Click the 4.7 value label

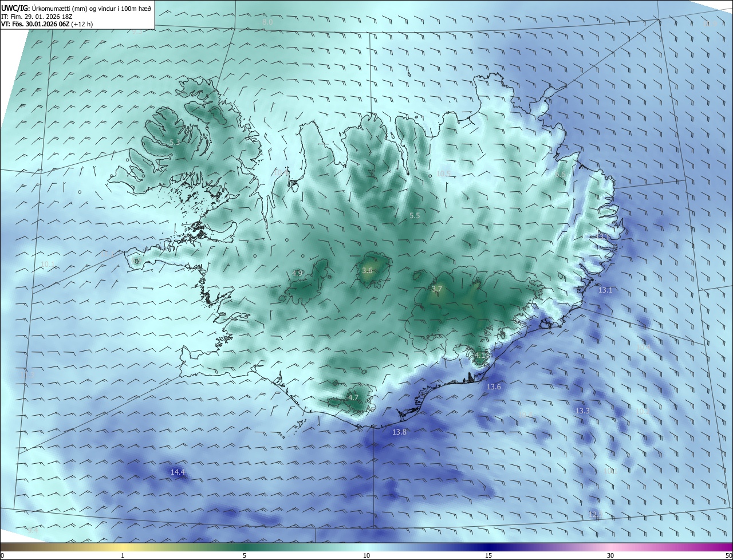(x=353, y=397)
